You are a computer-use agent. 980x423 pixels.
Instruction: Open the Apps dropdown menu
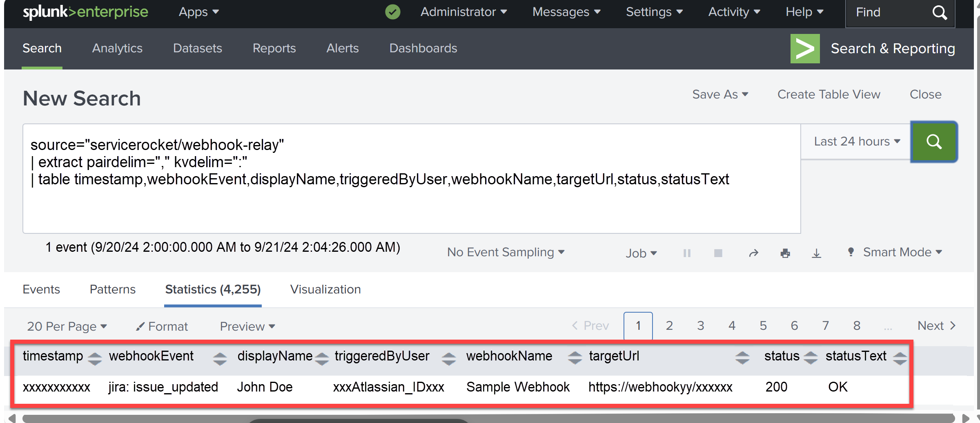[x=198, y=12]
